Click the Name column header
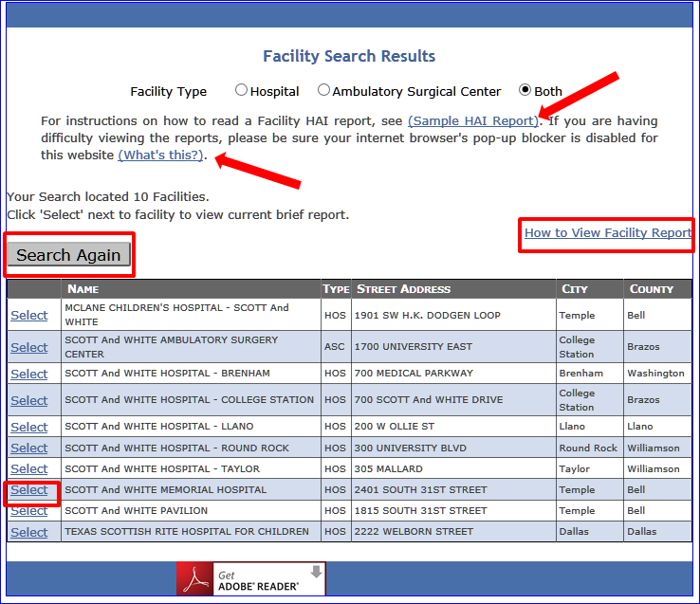Screen dimensions: 700x604 point(83,289)
